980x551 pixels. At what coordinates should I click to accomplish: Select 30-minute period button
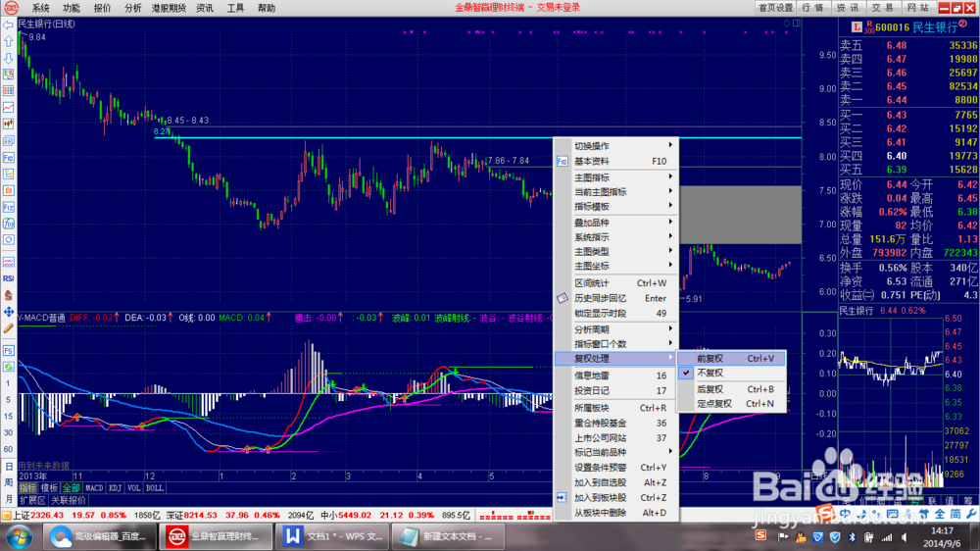pyautogui.click(x=8, y=432)
